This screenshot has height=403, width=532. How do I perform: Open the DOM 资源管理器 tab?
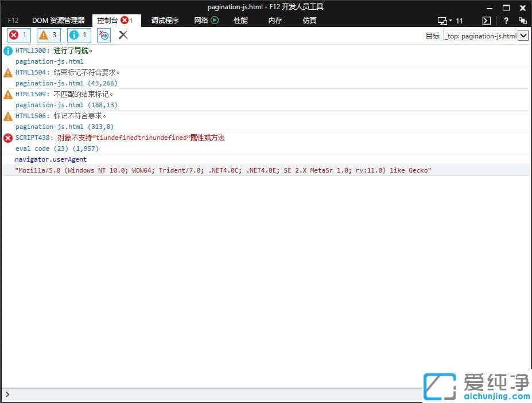(59, 20)
